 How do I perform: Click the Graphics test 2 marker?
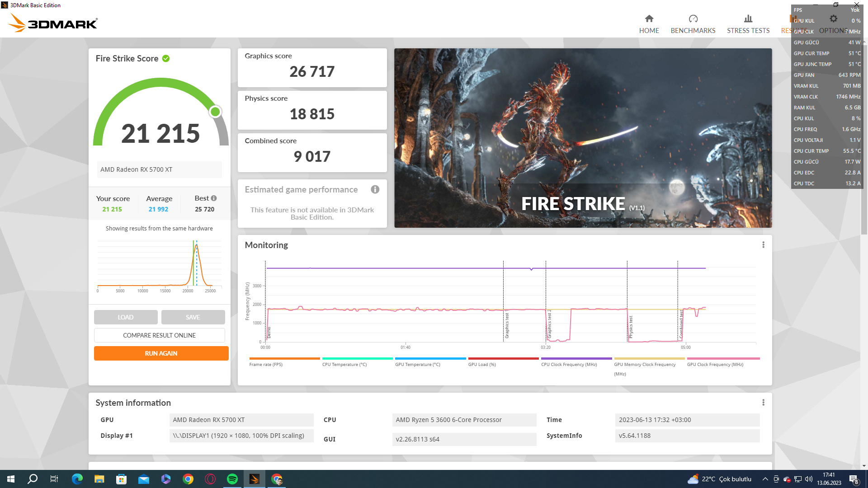coord(549,324)
